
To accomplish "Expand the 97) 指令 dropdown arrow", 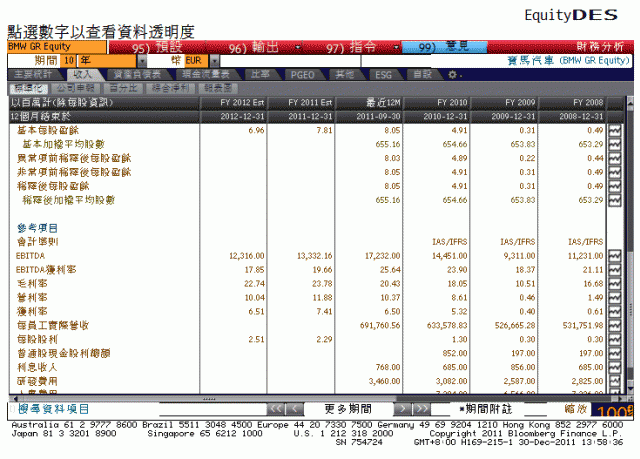I will (x=396, y=48).
